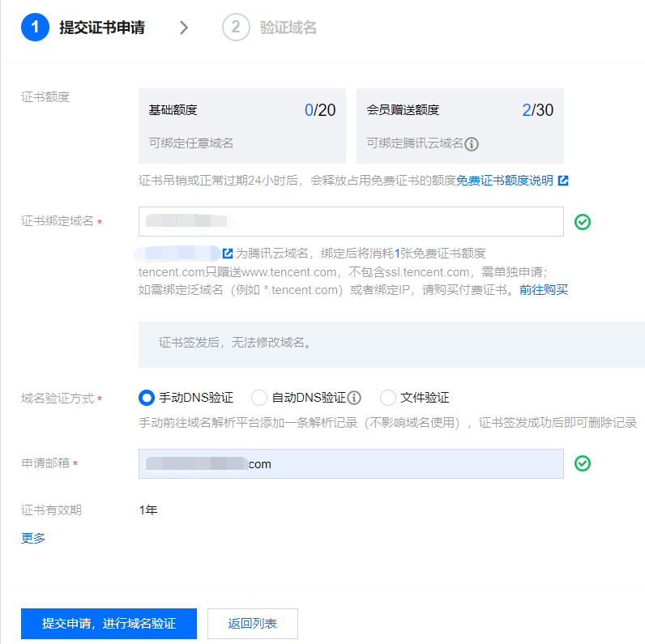Click the 会员赠送额度 quota card

click(460, 126)
